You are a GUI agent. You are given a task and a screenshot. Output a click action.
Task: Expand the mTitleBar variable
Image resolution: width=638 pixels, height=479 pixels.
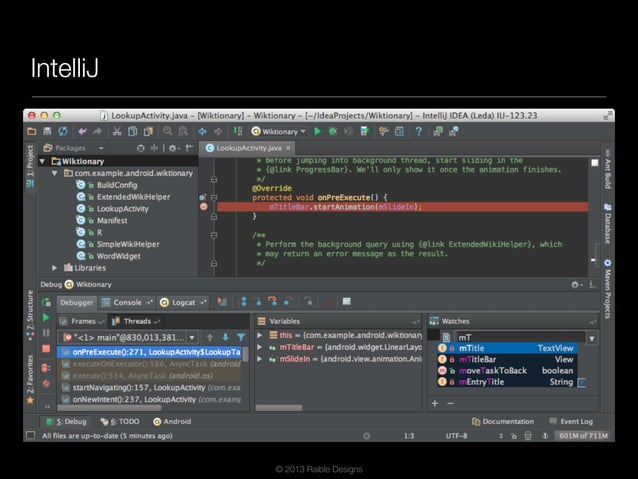pos(261,347)
